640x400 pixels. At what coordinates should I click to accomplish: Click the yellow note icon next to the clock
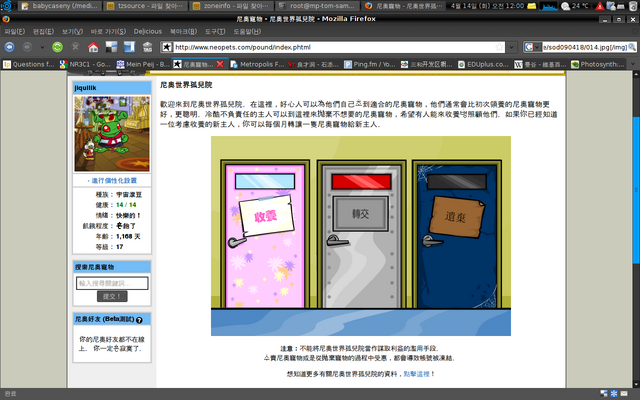(x=531, y=6)
